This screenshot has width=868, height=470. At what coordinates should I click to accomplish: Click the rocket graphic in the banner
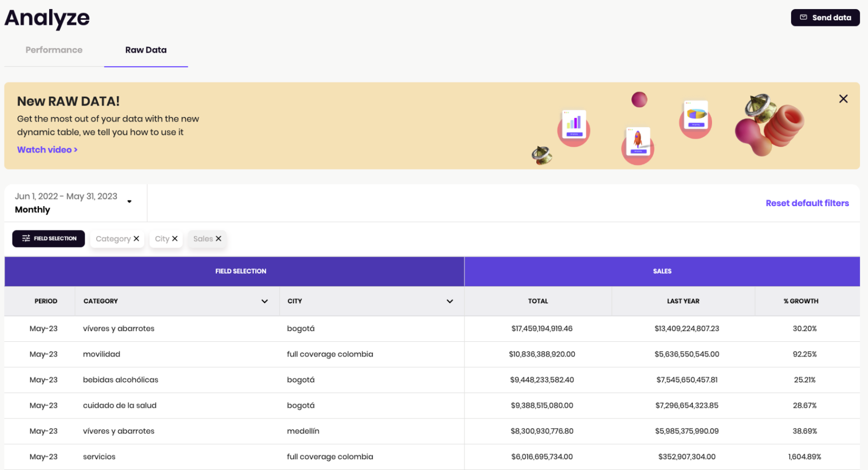pos(637,142)
